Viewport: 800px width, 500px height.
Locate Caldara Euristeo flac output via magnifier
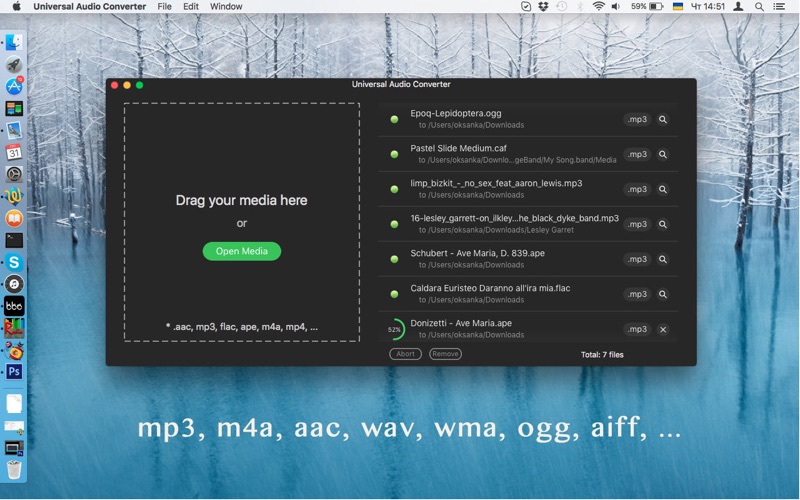[x=663, y=294]
